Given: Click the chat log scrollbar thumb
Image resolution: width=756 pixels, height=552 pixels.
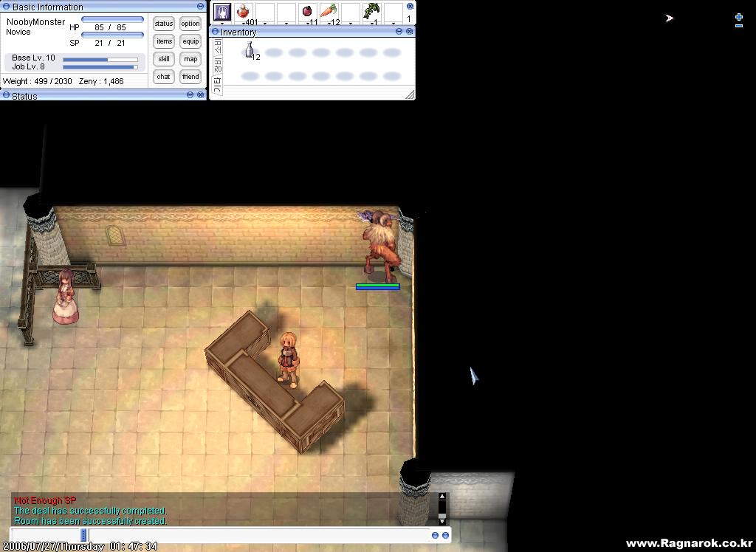Looking at the screenshot, I should click(x=441, y=515).
